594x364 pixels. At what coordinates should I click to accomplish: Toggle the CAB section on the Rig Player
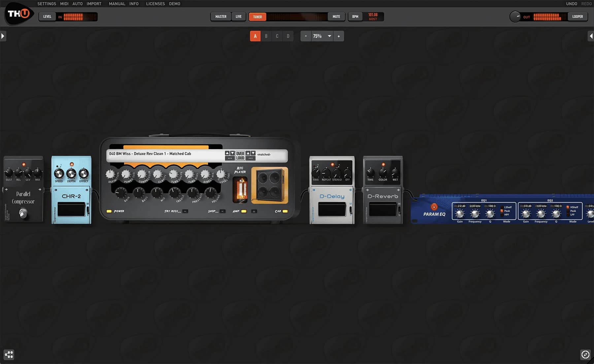coord(284,211)
